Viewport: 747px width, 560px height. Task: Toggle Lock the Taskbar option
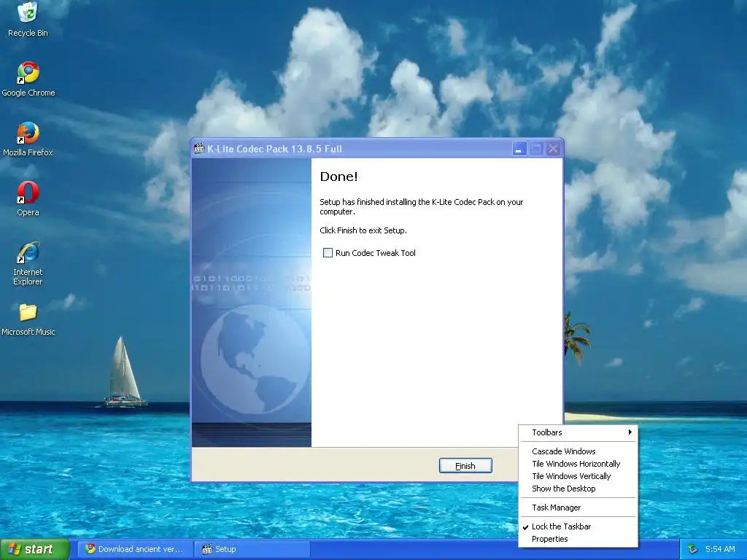pos(578,526)
